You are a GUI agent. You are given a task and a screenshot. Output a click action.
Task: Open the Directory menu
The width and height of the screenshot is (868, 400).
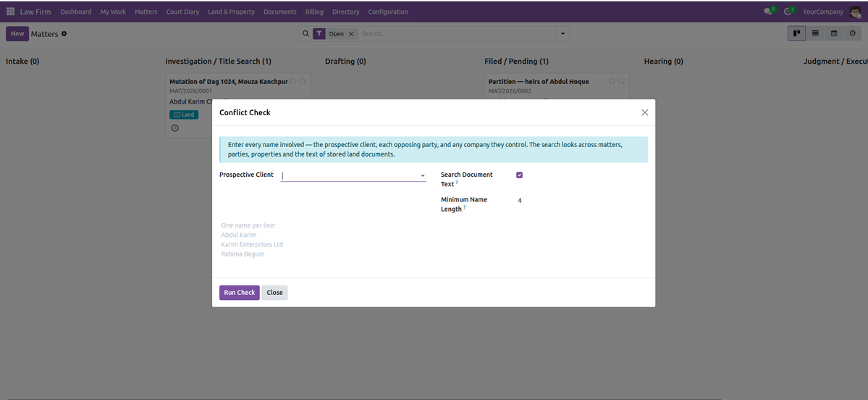tap(346, 12)
